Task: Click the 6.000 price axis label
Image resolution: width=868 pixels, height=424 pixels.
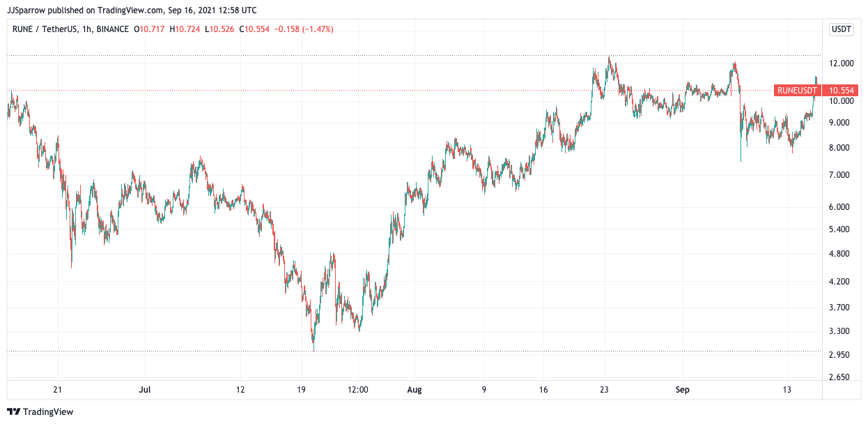Action: tap(839, 207)
